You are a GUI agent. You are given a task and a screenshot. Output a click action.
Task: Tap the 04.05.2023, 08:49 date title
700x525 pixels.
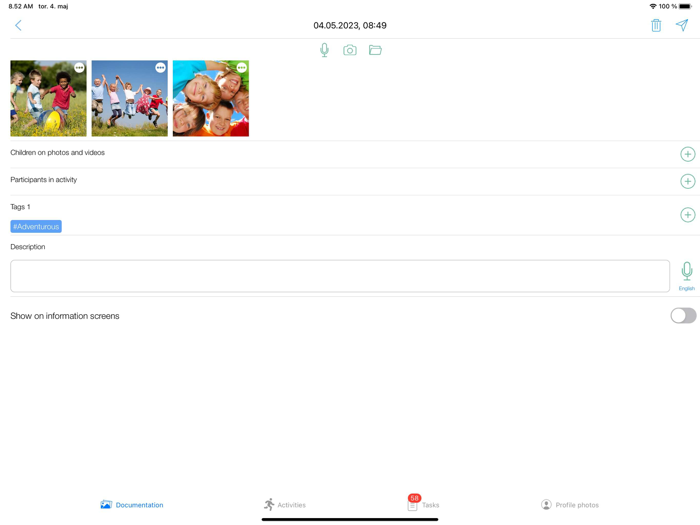pos(350,25)
